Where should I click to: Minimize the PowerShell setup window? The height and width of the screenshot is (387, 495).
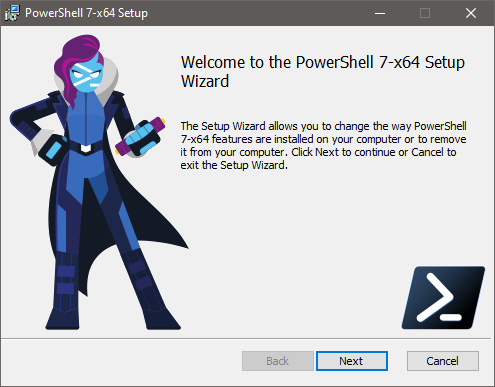click(x=380, y=13)
